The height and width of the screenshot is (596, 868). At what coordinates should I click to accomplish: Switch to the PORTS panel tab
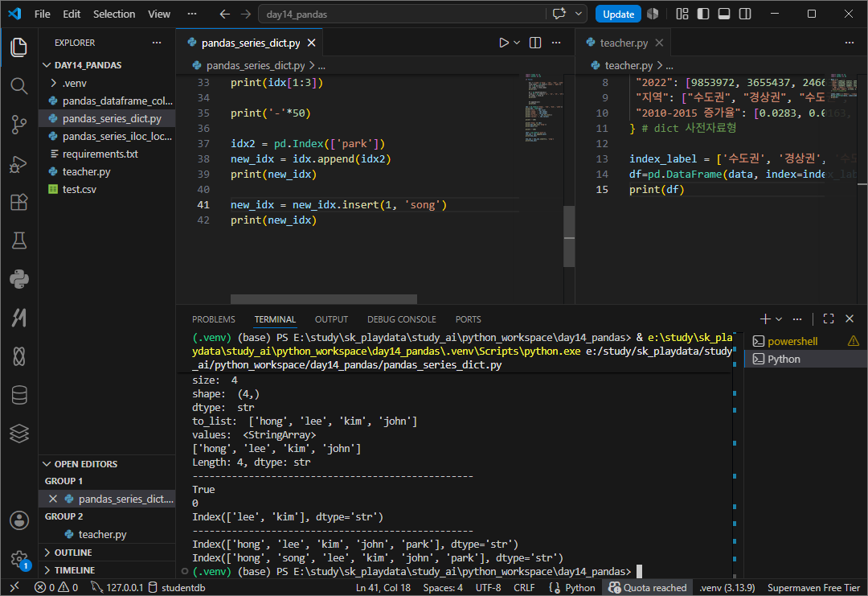click(x=468, y=319)
